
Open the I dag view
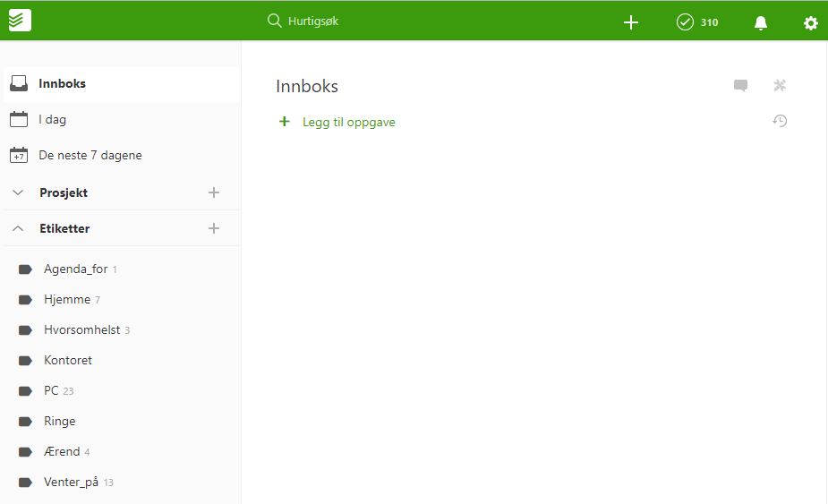(52, 119)
